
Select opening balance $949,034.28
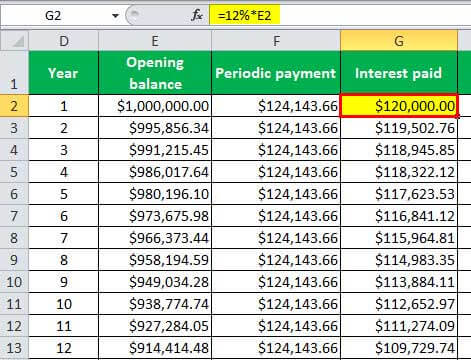155,282
